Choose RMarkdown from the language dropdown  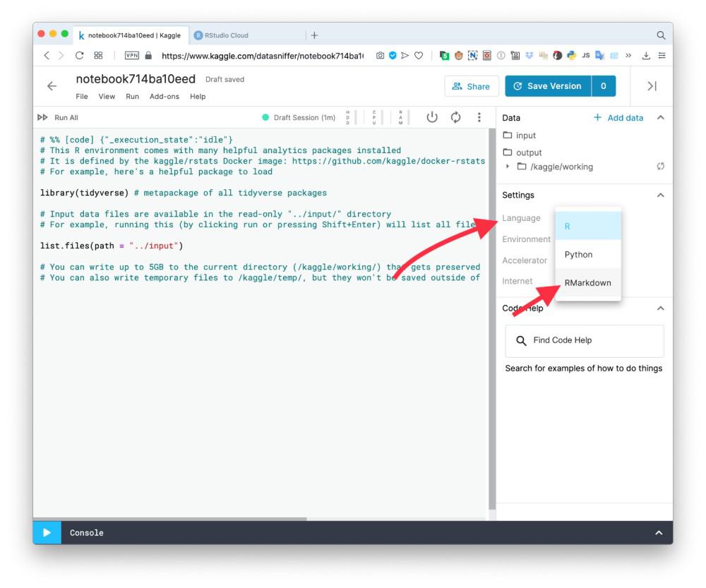click(x=588, y=283)
